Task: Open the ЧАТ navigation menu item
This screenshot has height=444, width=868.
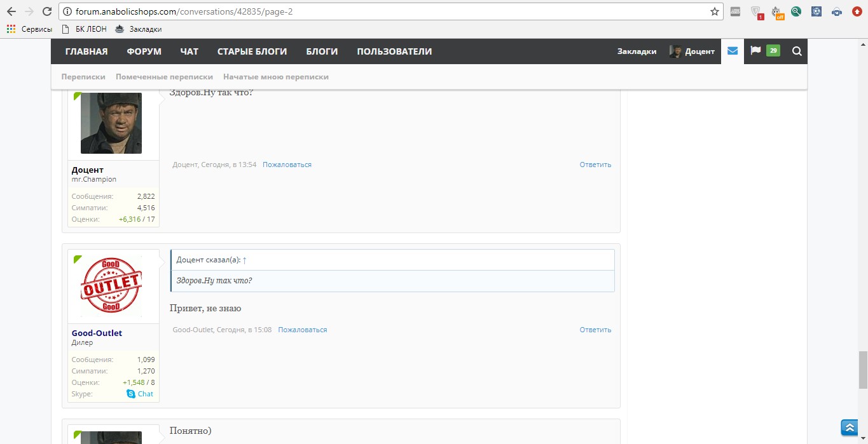Action: coord(189,51)
